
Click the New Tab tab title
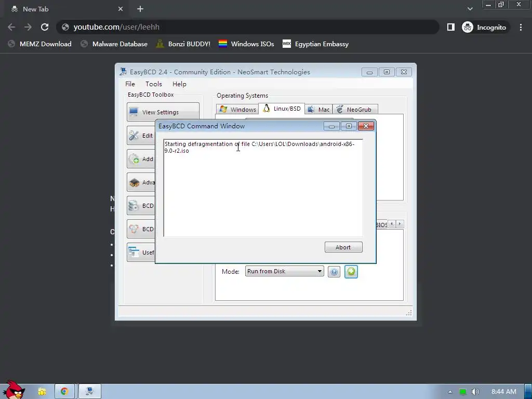coord(36,9)
